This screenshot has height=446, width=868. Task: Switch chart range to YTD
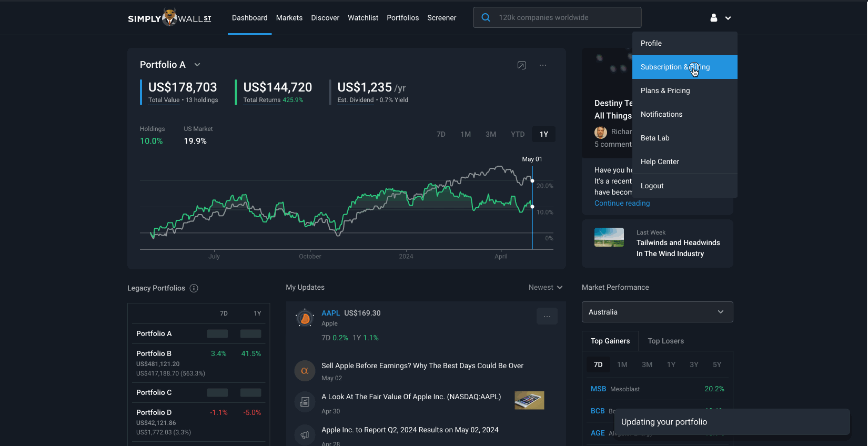point(518,134)
